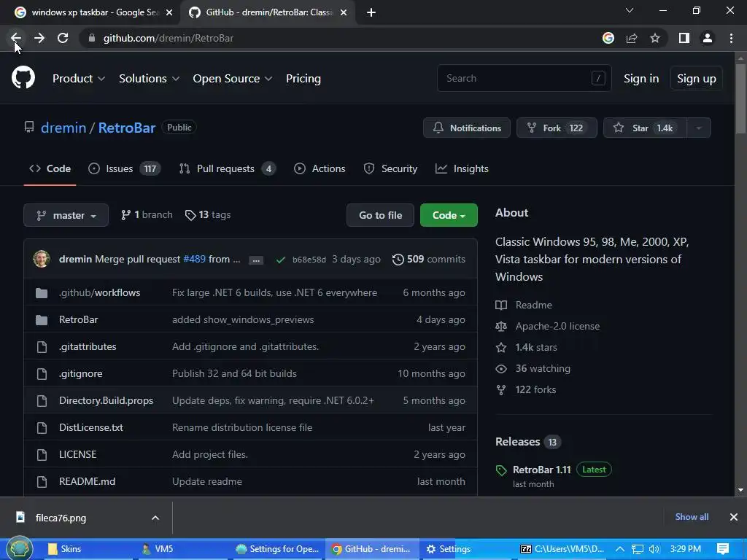
Task: Switch to the Security tab
Action: coord(390,168)
